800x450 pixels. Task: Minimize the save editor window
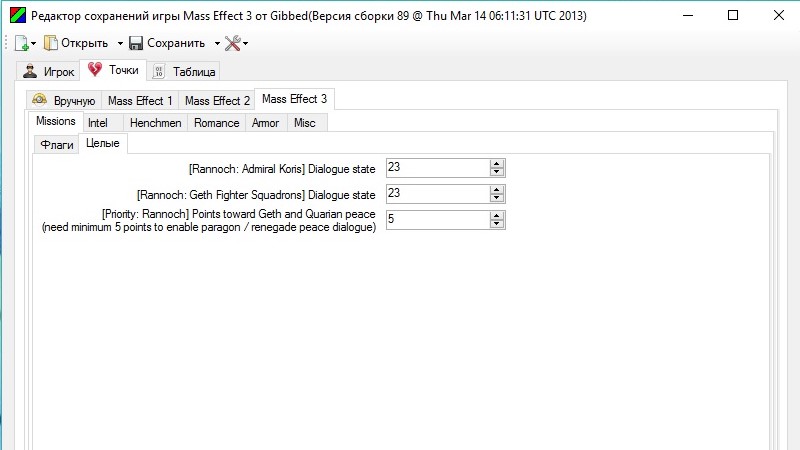(688, 15)
